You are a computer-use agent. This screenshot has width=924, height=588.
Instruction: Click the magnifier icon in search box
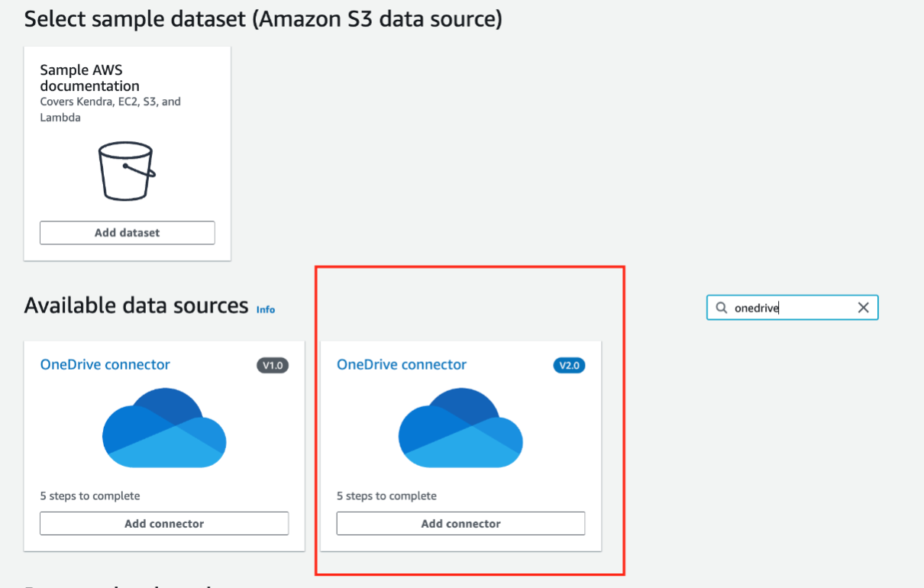pos(722,308)
